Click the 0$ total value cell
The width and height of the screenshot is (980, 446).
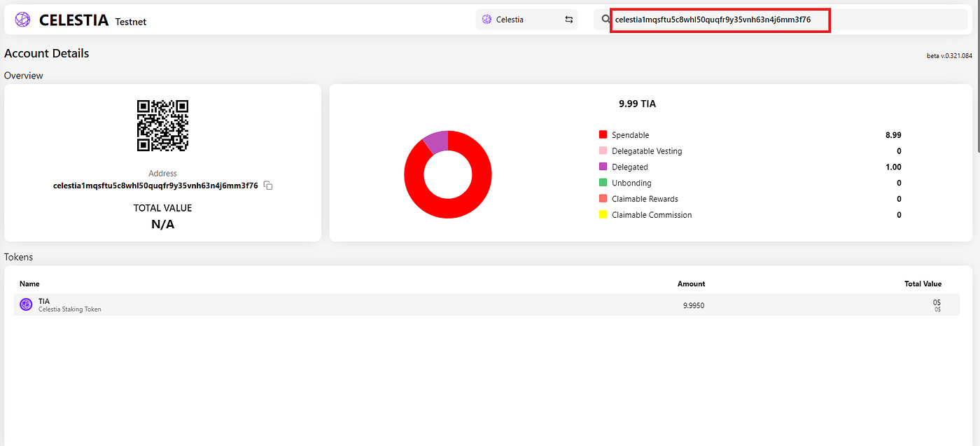click(x=937, y=302)
